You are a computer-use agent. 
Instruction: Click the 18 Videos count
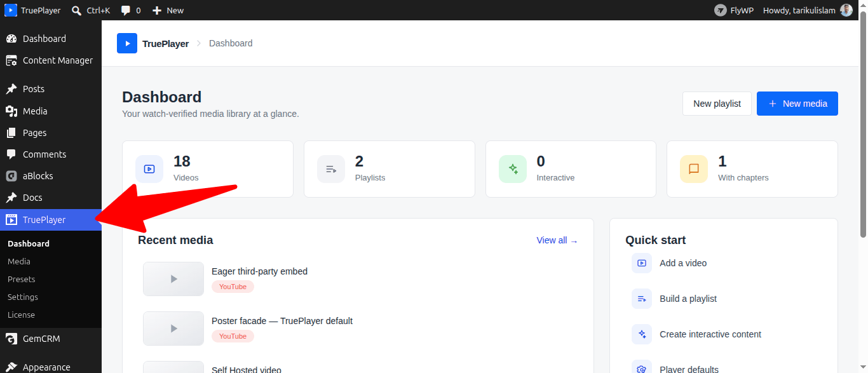[182, 161]
